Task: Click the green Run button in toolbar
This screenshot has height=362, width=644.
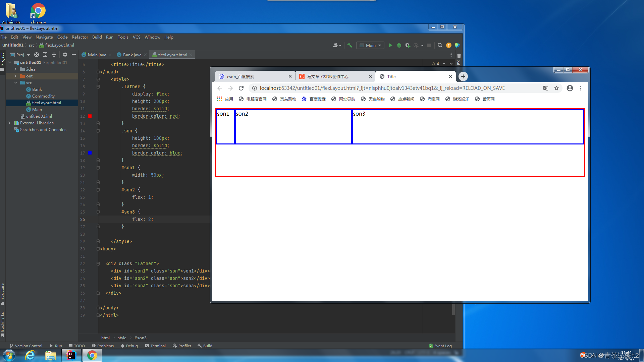Action: (390, 45)
